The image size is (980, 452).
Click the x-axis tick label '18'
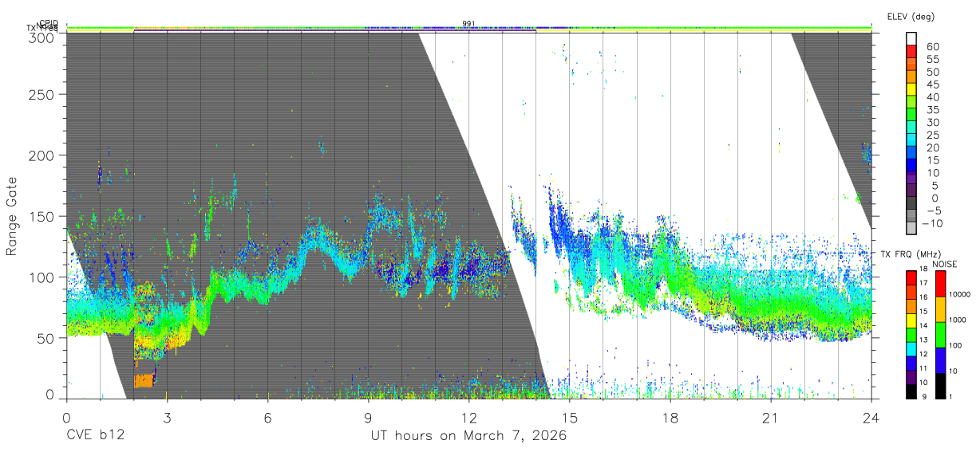tap(670, 418)
